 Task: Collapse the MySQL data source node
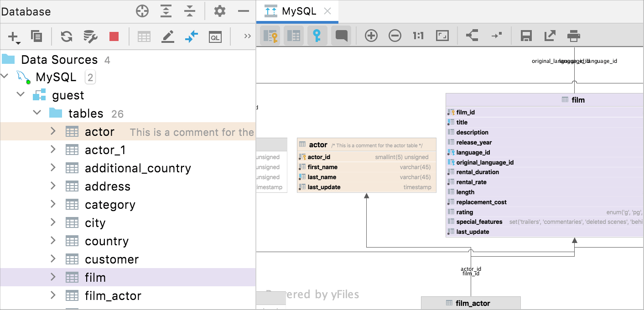click(5, 76)
